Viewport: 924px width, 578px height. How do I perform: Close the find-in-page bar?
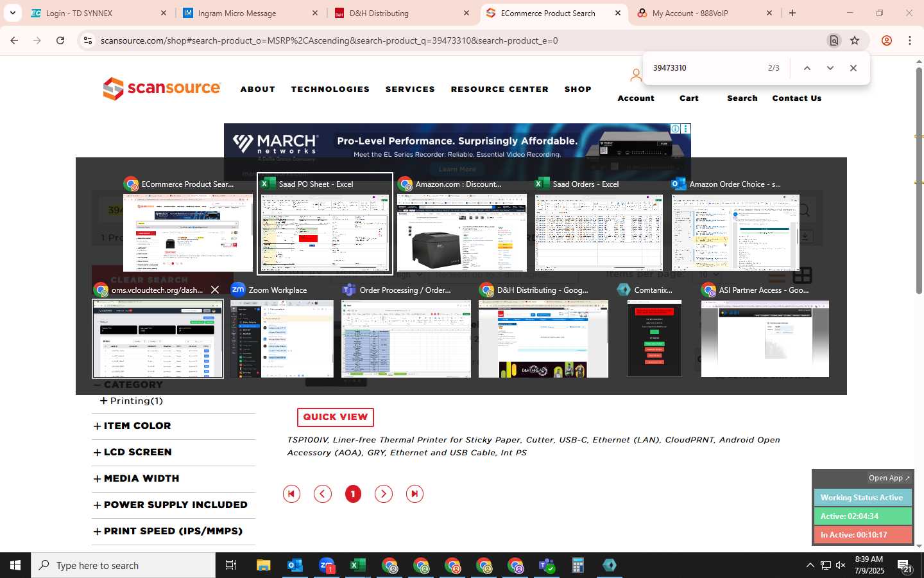tap(853, 68)
